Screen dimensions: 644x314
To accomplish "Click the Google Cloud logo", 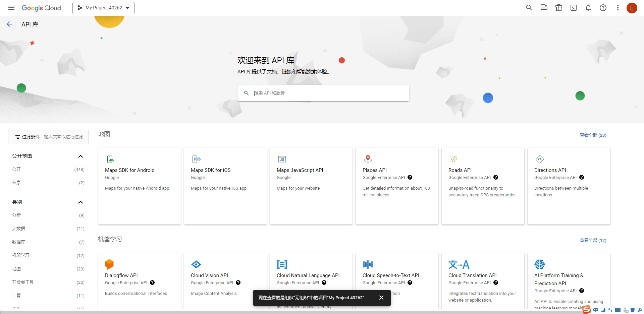I will click(x=41, y=8).
